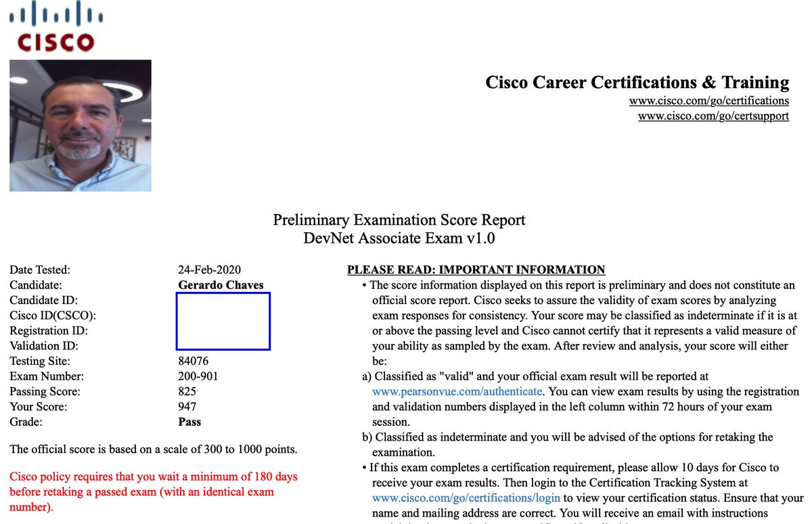812x524 pixels.
Task: Select the date value 24-Feb-2020
Action: coord(210,269)
